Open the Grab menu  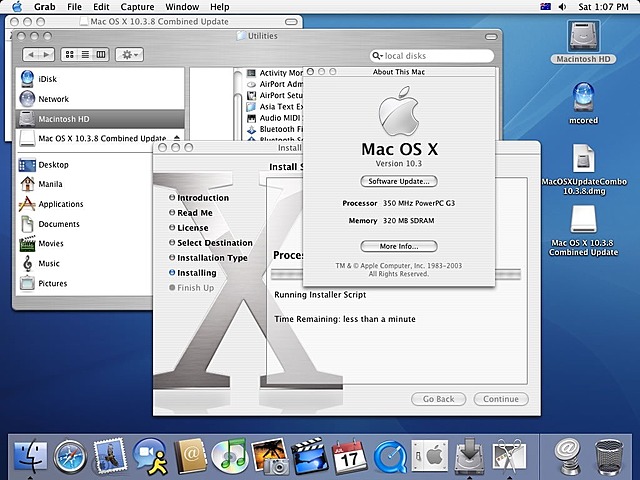click(x=44, y=7)
